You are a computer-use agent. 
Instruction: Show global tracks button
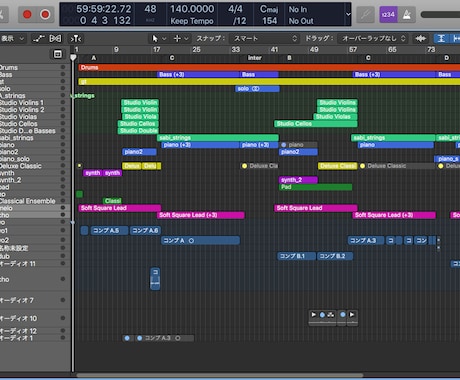[58, 54]
